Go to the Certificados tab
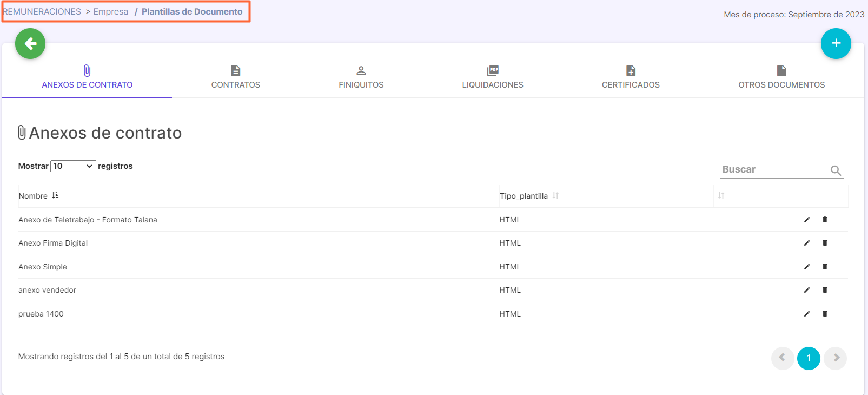 631,77
